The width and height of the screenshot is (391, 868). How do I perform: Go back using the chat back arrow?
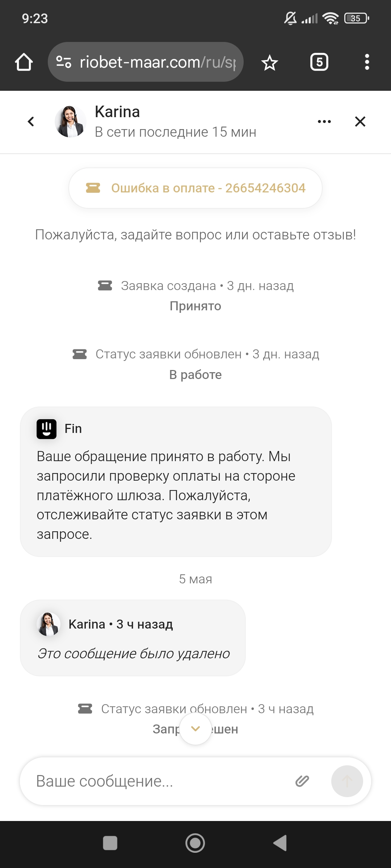[31, 122]
